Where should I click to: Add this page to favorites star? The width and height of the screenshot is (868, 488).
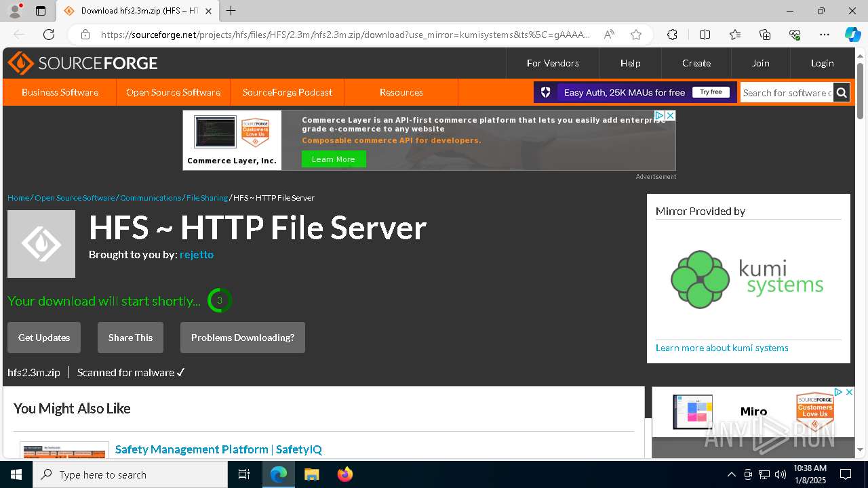pyautogui.click(x=635, y=35)
